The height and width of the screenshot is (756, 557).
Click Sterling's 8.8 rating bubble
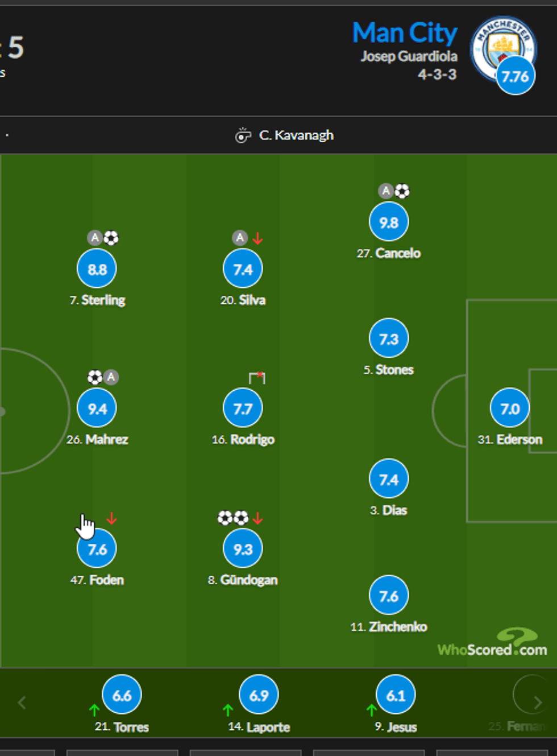[x=97, y=269]
